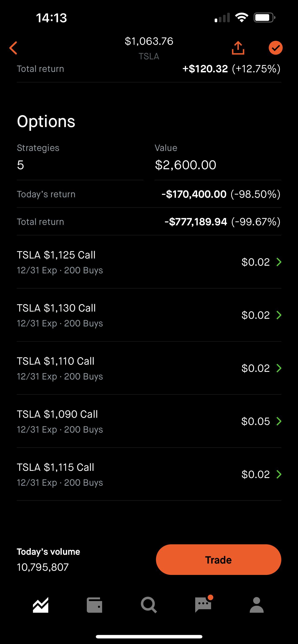Expand the TSLA $1,130 Call chevron
Image resolution: width=298 pixels, height=644 pixels.
click(279, 315)
